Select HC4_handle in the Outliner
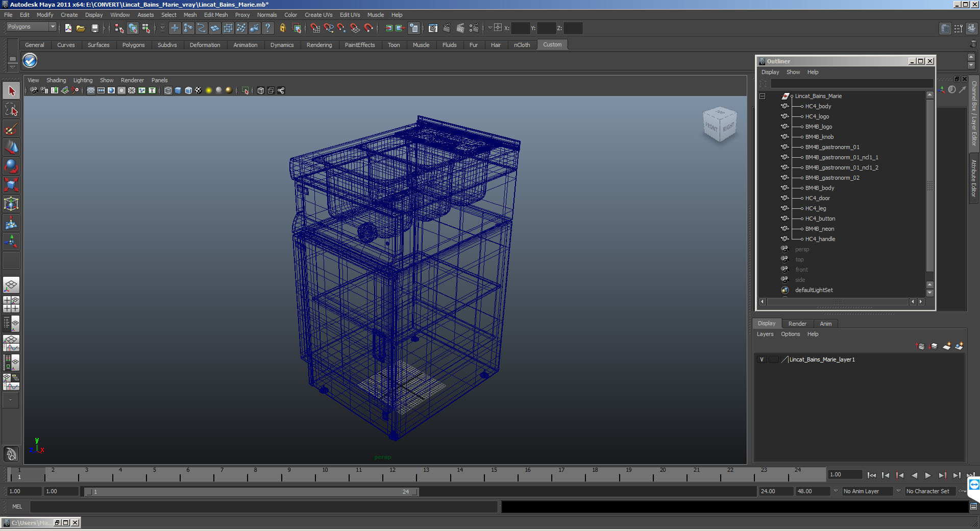The width and height of the screenshot is (980, 531). (820, 239)
